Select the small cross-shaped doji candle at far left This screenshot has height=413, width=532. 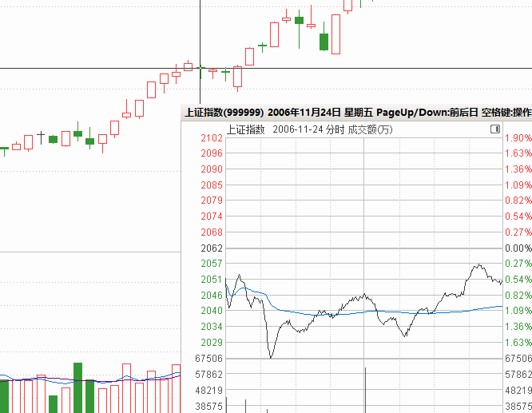41,137
